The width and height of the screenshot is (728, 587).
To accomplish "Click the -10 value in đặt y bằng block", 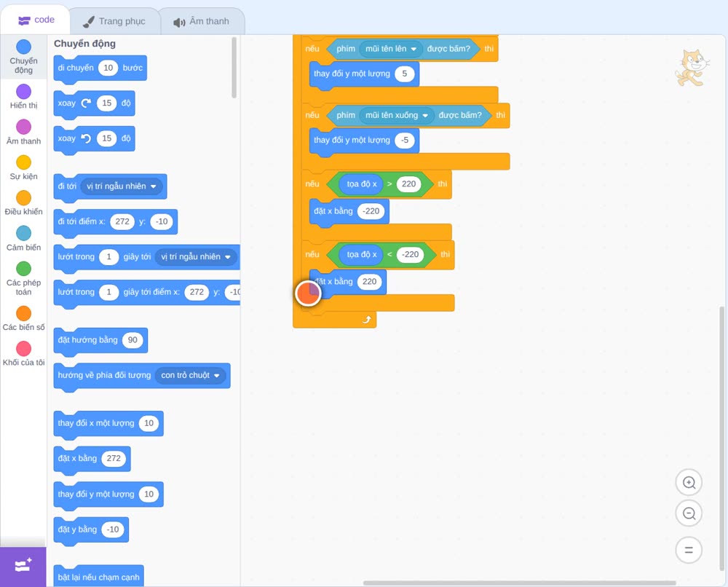I will tap(113, 529).
